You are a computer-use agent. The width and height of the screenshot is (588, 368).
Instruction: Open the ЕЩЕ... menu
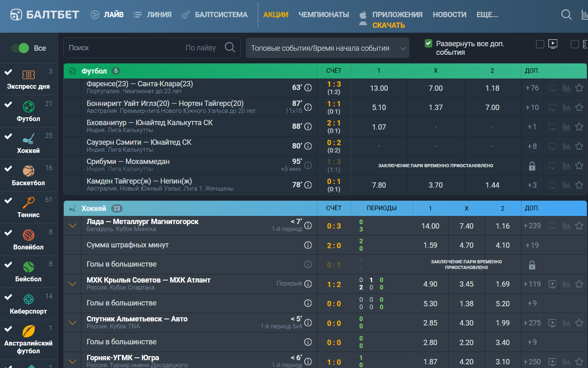click(487, 15)
